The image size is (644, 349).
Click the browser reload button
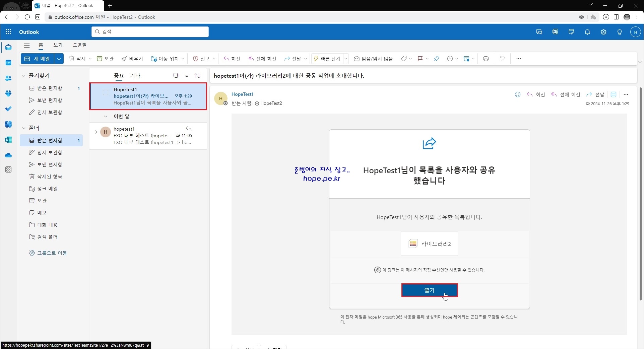click(27, 17)
